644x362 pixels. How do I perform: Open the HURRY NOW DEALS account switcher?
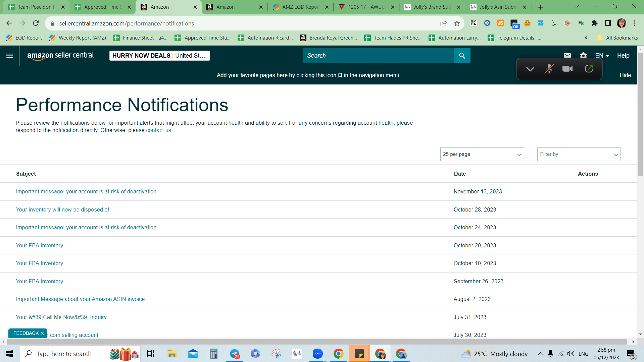point(159,56)
